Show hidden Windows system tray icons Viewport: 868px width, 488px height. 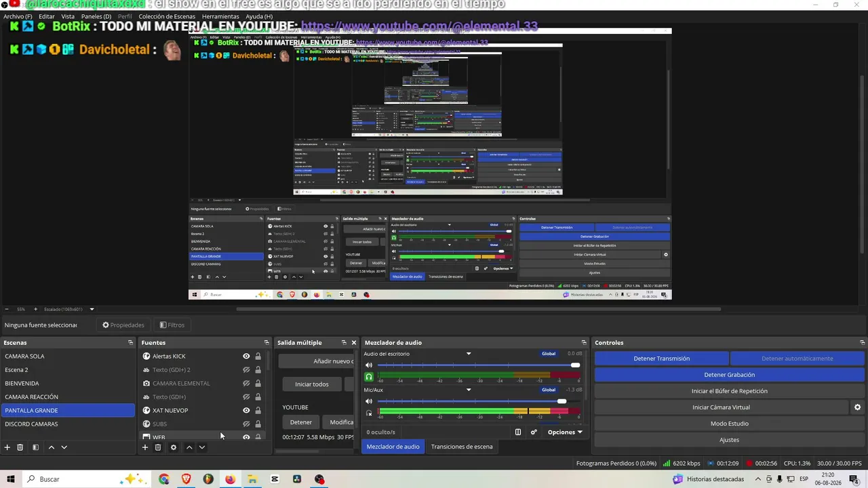click(758, 479)
